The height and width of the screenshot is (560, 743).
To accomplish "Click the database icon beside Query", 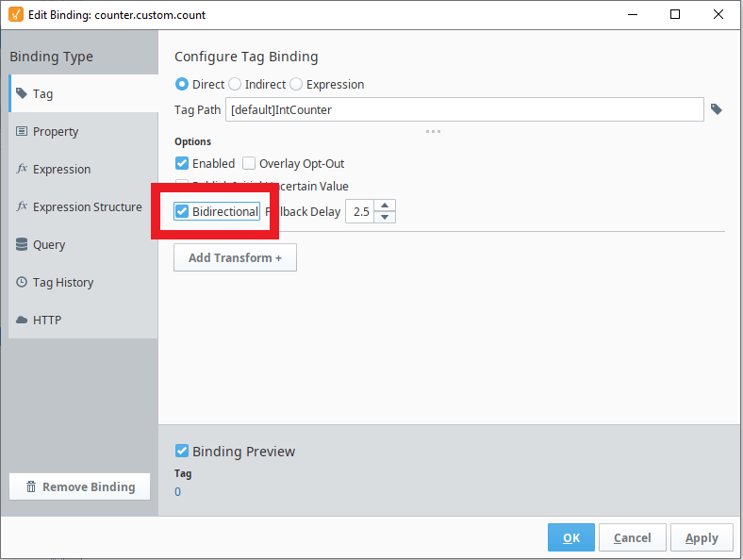I will [22, 244].
